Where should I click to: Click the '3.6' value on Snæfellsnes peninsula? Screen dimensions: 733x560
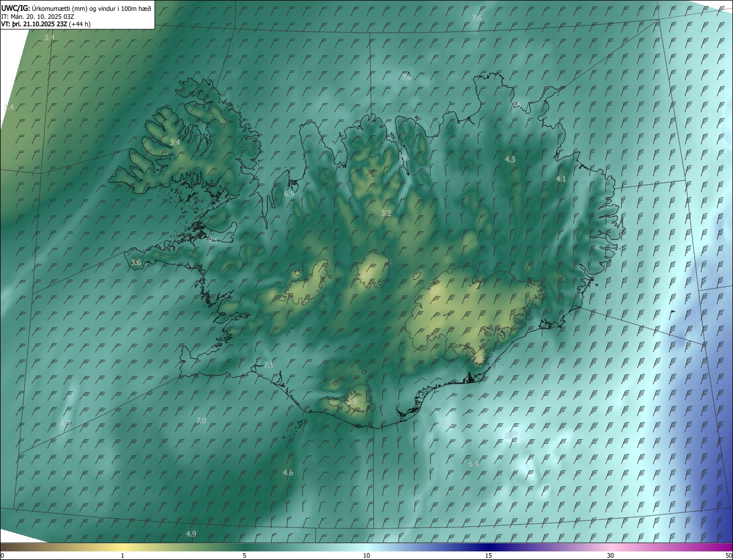click(x=136, y=262)
